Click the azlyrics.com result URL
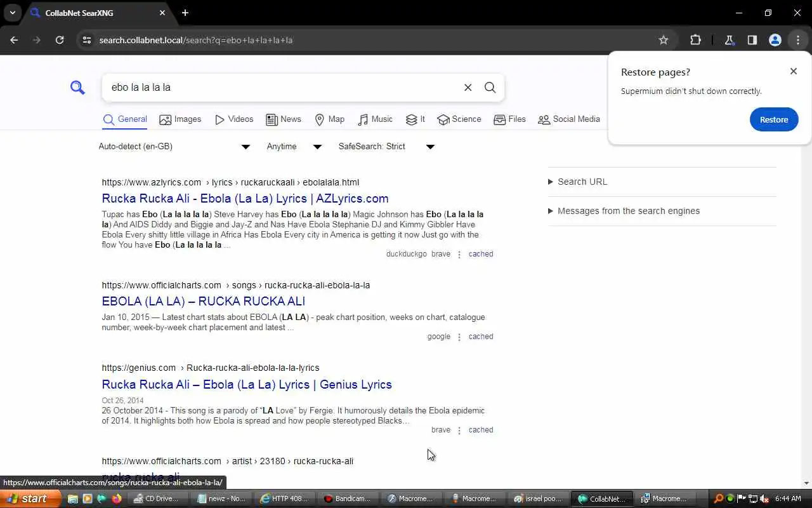This screenshot has width=812, height=508. pyautogui.click(x=230, y=182)
